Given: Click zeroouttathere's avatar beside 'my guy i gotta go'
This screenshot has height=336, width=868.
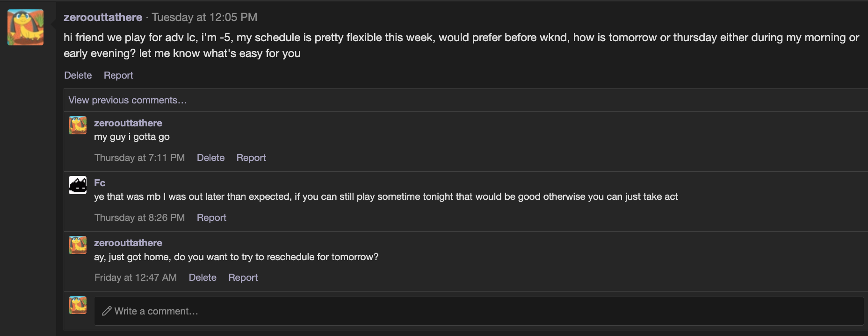Looking at the screenshot, I should click(78, 125).
